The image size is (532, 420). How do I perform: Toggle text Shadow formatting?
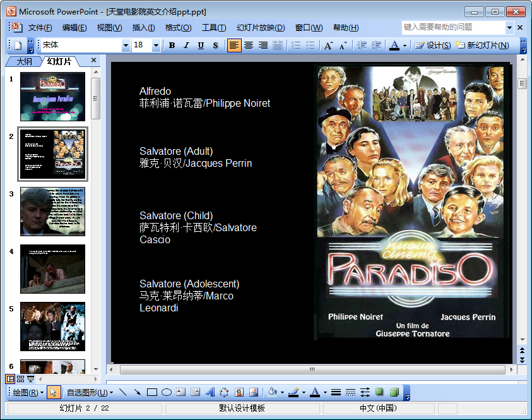(215, 45)
